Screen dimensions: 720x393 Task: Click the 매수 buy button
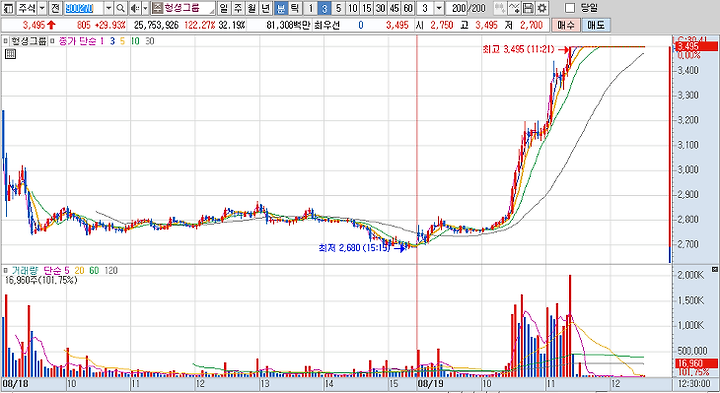tap(565, 25)
